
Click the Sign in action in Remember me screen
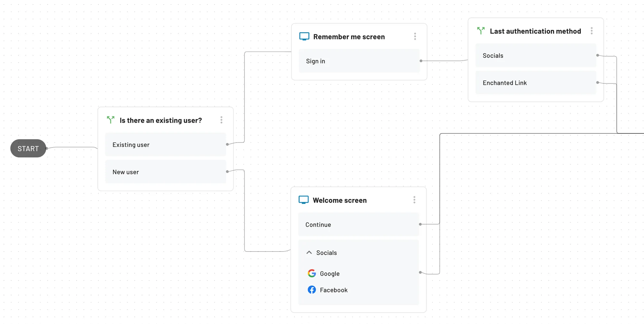359,61
